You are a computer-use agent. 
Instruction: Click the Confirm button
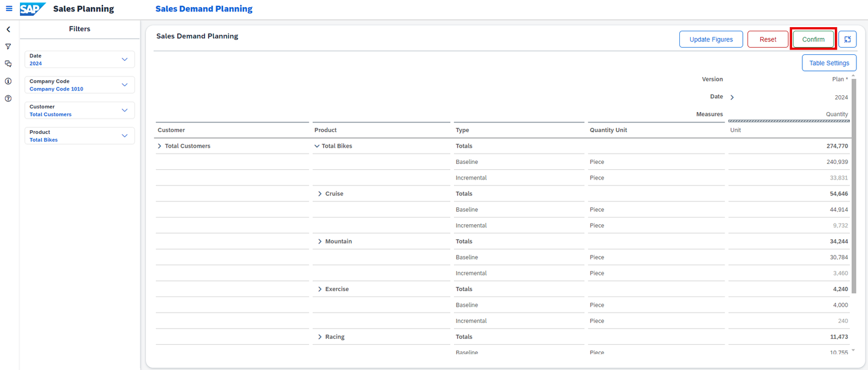tap(813, 39)
